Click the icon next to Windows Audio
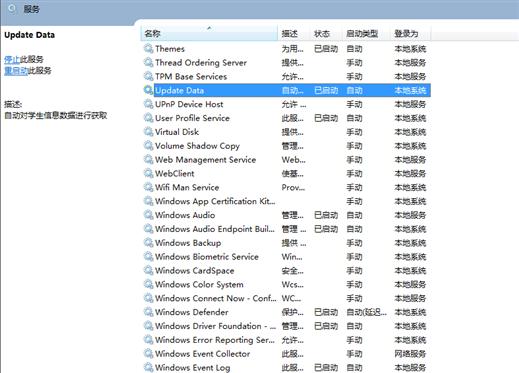 [x=148, y=215]
